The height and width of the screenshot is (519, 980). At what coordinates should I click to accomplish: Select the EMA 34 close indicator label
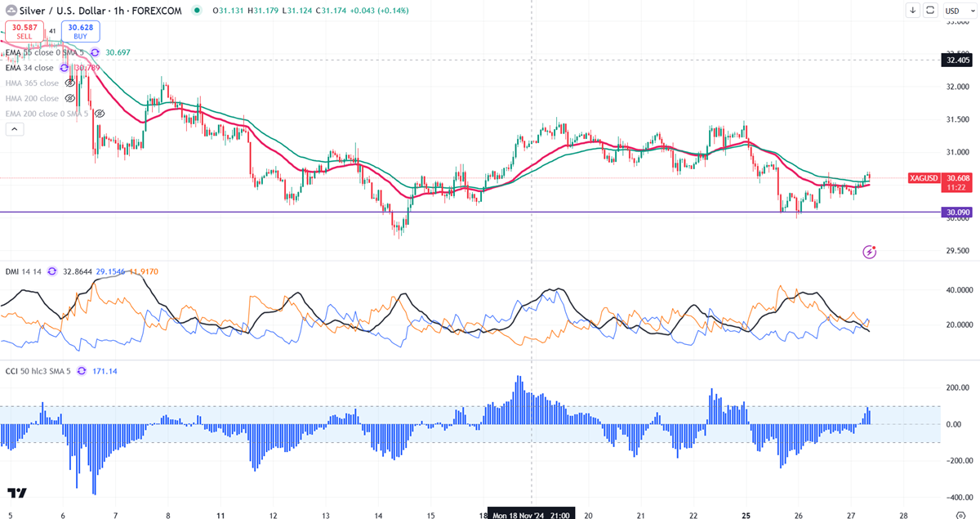click(x=29, y=68)
